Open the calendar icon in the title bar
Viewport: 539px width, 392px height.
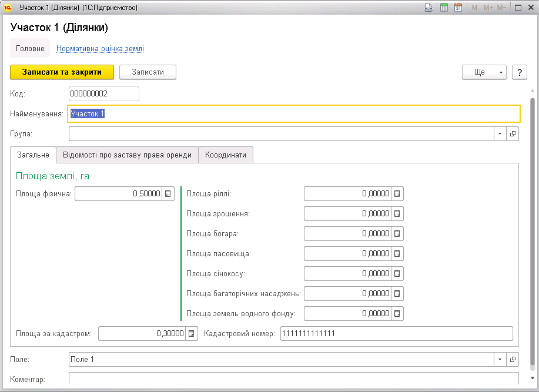tap(458, 8)
